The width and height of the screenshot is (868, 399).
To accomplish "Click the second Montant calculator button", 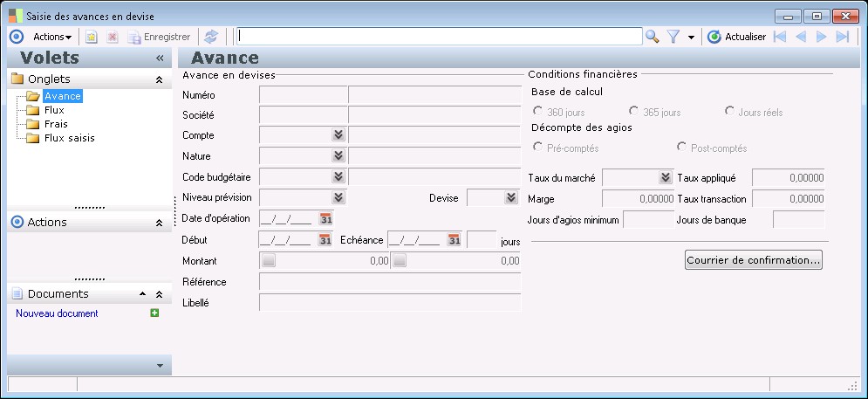I will point(400,260).
